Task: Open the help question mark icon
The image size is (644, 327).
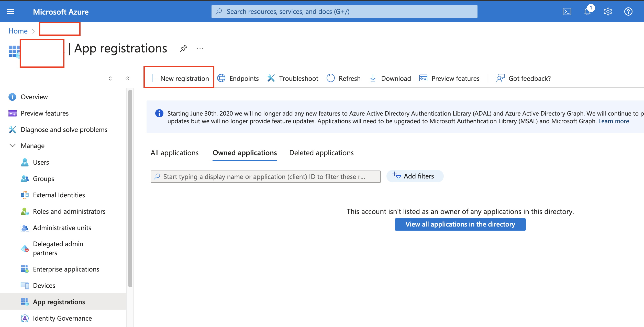Action: (x=628, y=12)
